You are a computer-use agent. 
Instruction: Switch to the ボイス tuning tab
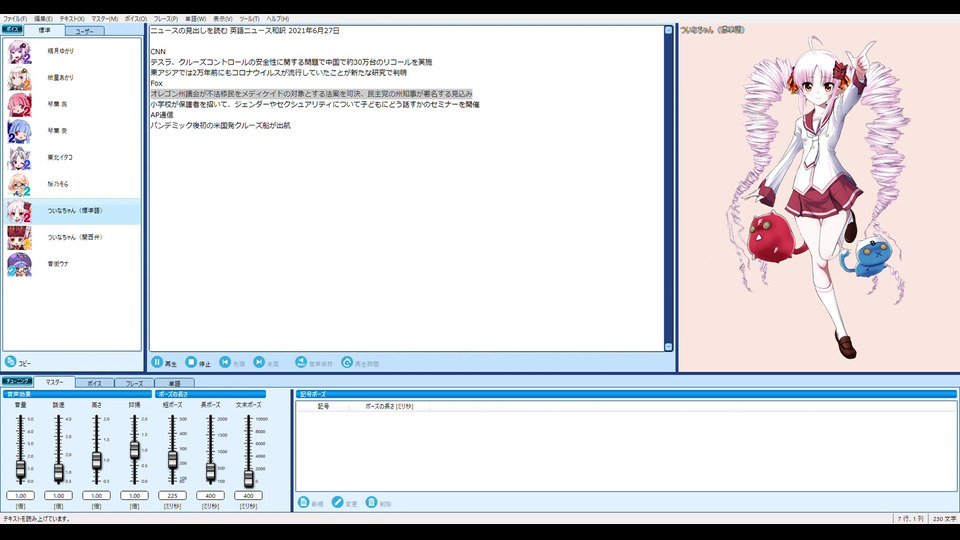point(94,383)
